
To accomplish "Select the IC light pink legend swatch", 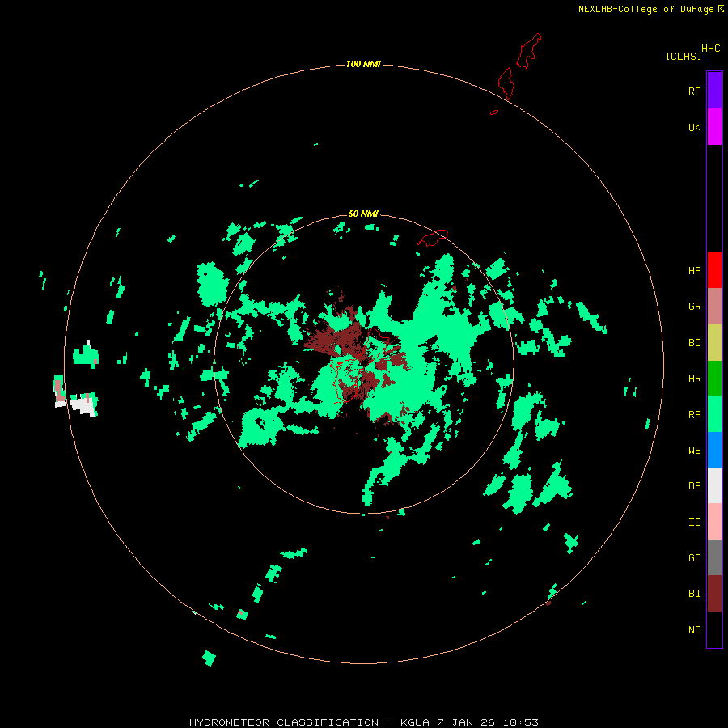I will (x=714, y=522).
